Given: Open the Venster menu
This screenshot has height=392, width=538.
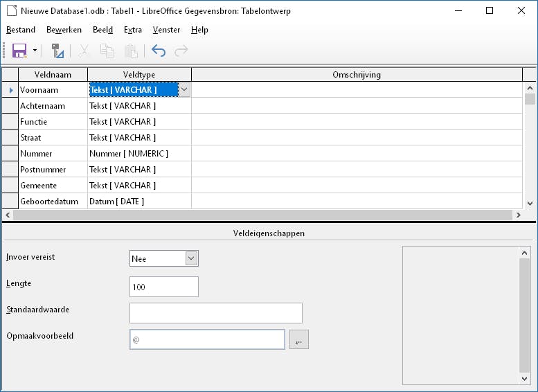Looking at the screenshot, I should click(x=166, y=30).
